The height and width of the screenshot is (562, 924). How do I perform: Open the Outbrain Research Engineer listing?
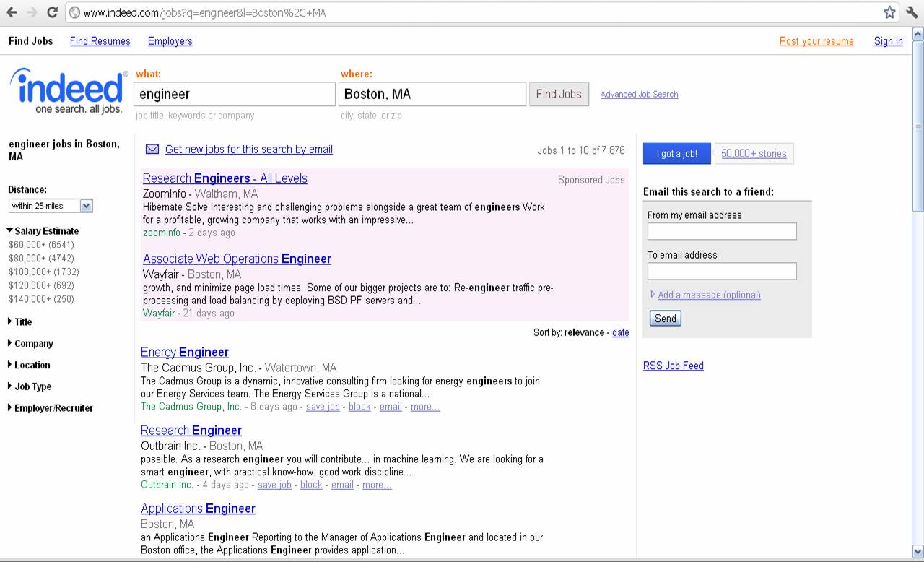(x=191, y=431)
